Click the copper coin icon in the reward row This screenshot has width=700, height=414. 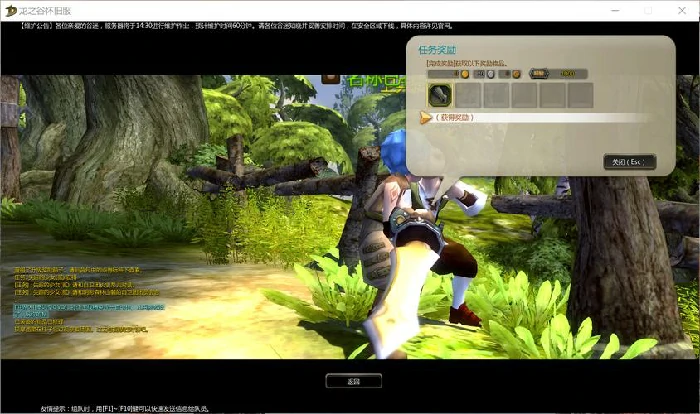tap(516, 73)
